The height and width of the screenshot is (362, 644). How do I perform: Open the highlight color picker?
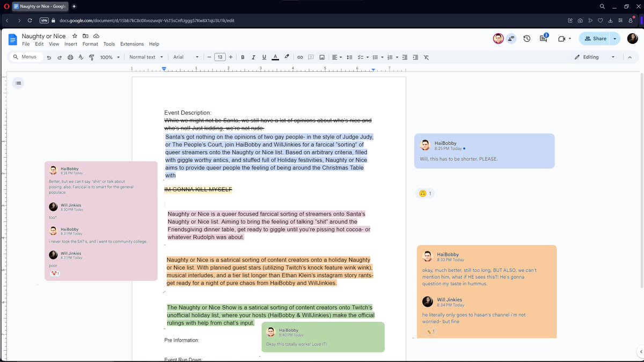click(287, 57)
